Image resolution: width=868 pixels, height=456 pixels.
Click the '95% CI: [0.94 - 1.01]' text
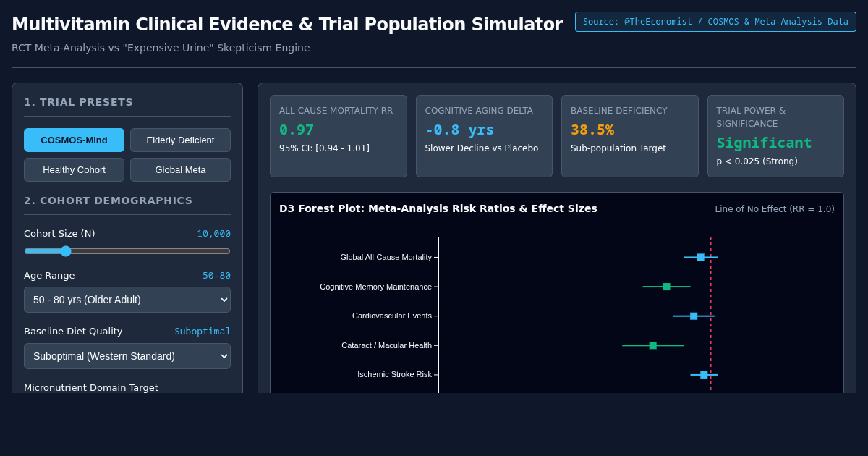click(325, 148)
